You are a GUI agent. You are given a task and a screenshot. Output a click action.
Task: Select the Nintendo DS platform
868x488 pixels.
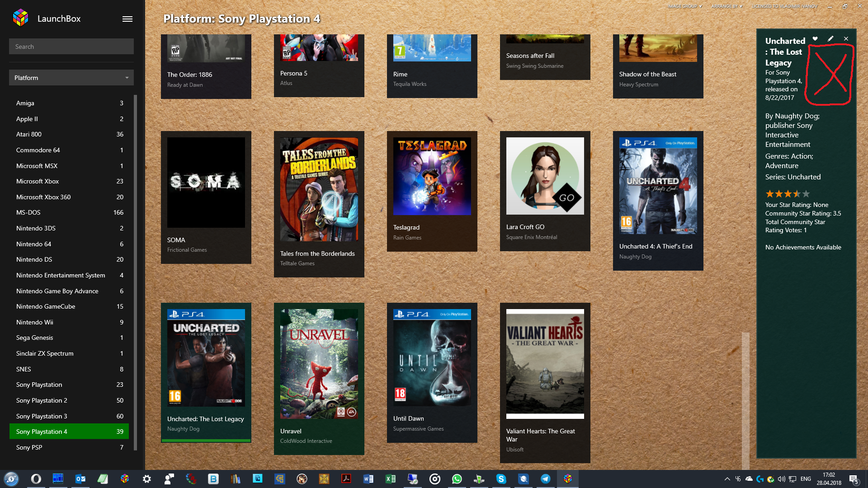click(69, 259)
